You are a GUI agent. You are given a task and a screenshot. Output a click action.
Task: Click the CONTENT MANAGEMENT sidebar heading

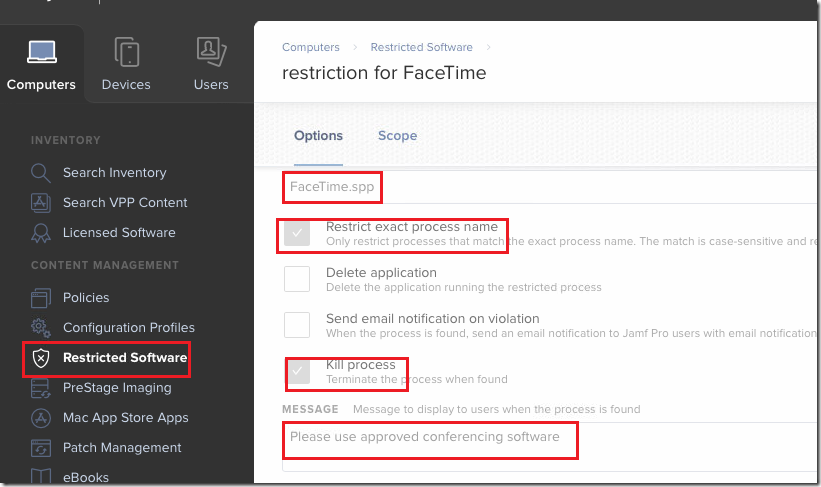(x=105, y=265)
